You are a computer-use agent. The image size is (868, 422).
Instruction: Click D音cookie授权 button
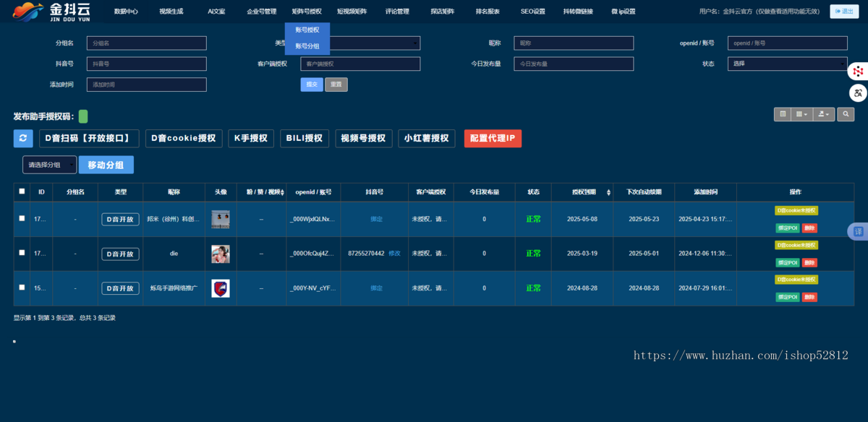[x=184, y=138]
